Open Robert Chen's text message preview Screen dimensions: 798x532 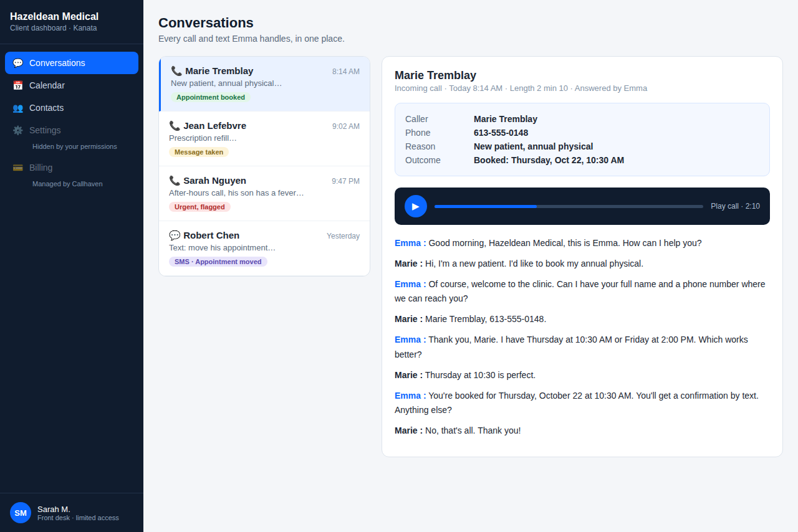click(222, 248)
